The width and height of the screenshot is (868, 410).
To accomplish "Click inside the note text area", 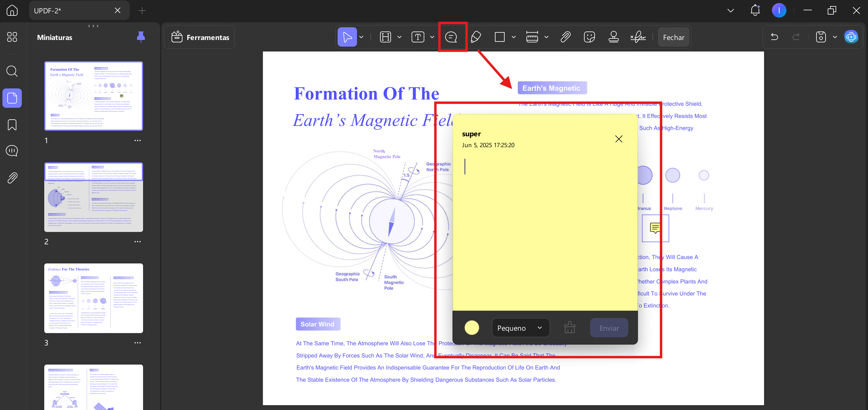I will click(545, 232).
